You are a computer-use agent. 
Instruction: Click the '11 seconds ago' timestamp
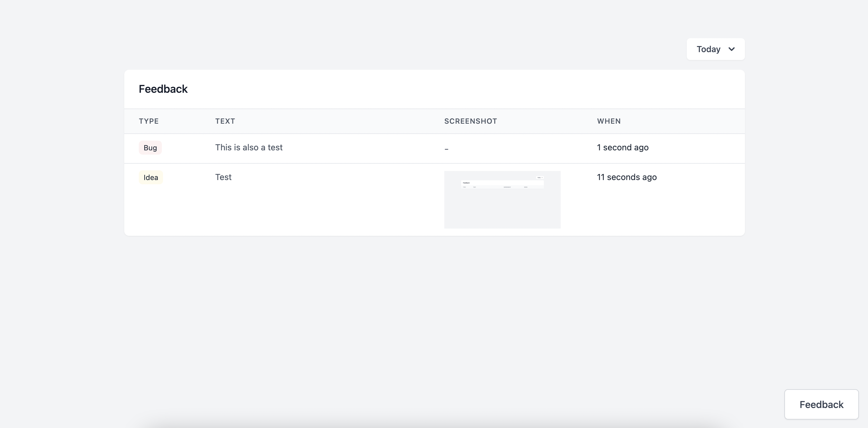(x=626, y=177)
